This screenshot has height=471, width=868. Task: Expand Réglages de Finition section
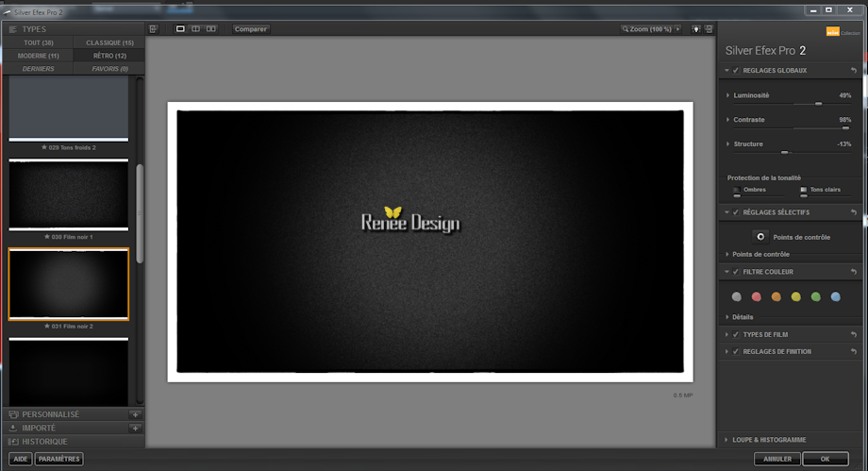(726, 352)
